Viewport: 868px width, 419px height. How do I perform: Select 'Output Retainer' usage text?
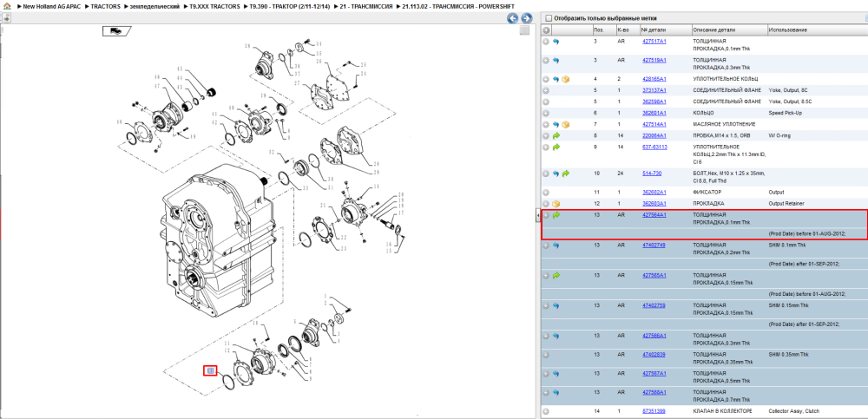click(x=786, y=204)
